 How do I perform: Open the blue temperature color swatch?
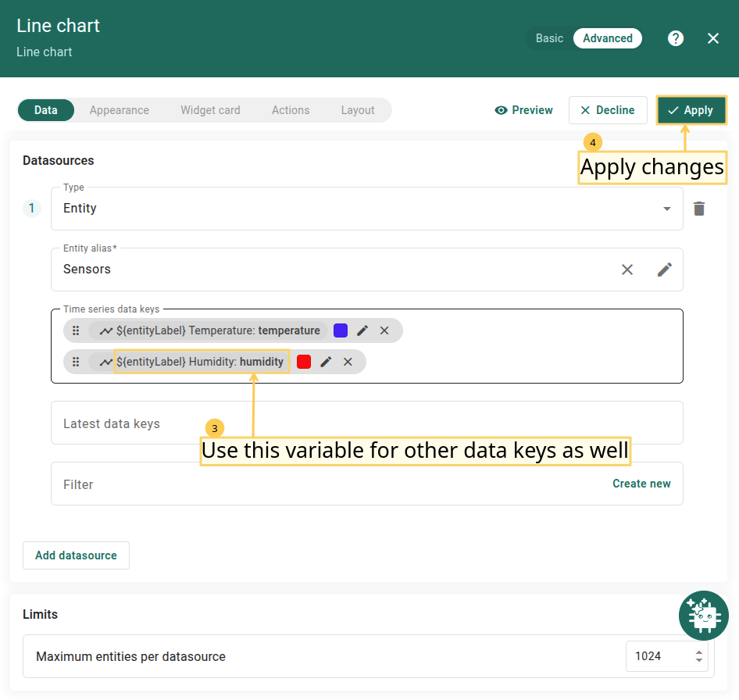pyautogui.click(x=341, y=330)
